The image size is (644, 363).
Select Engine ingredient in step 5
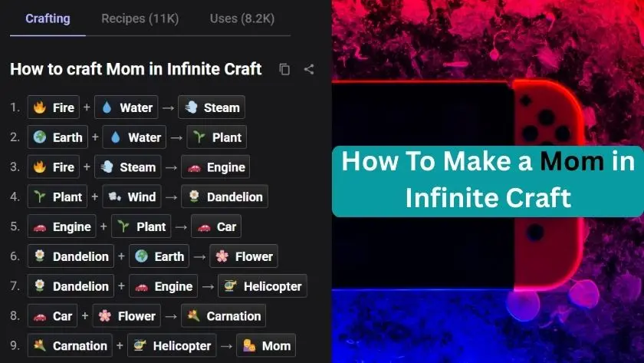tap(61, 226)
